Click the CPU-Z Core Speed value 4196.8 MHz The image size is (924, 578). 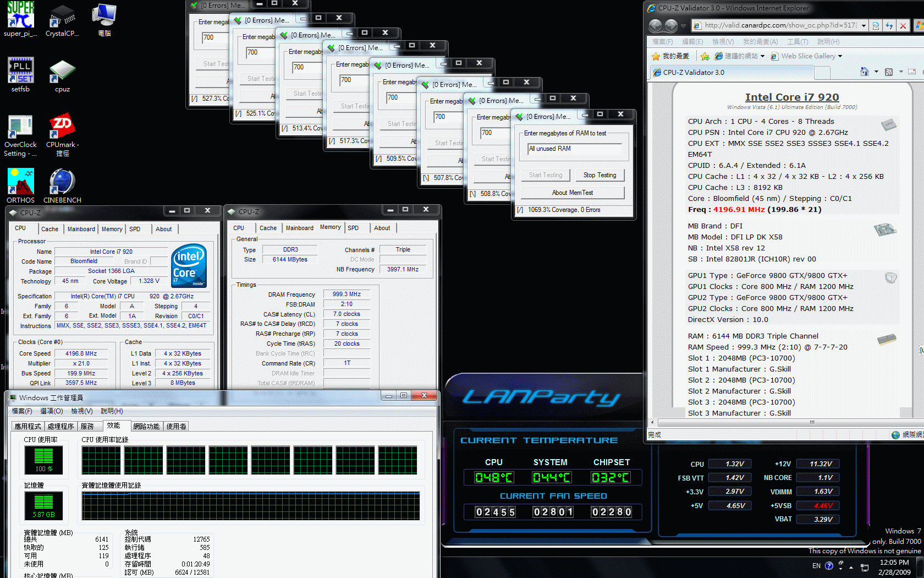81,353
